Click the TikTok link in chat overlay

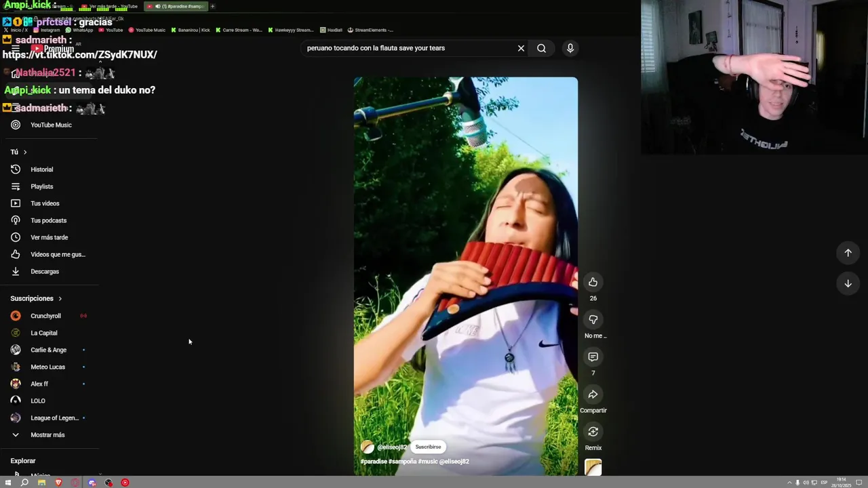click(80, 55)
